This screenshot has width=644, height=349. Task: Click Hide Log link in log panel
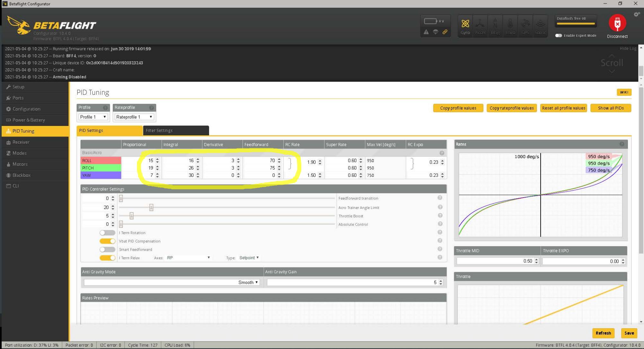628,49
